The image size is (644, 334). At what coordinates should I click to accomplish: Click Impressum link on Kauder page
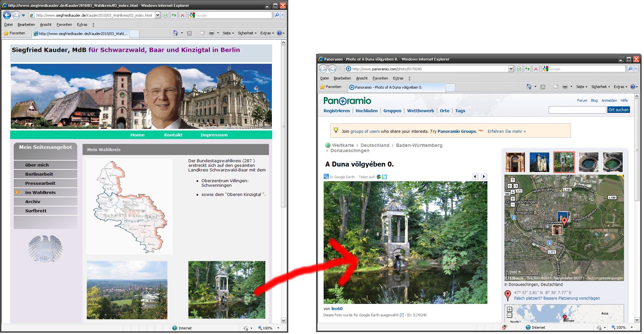click(214, 135)
